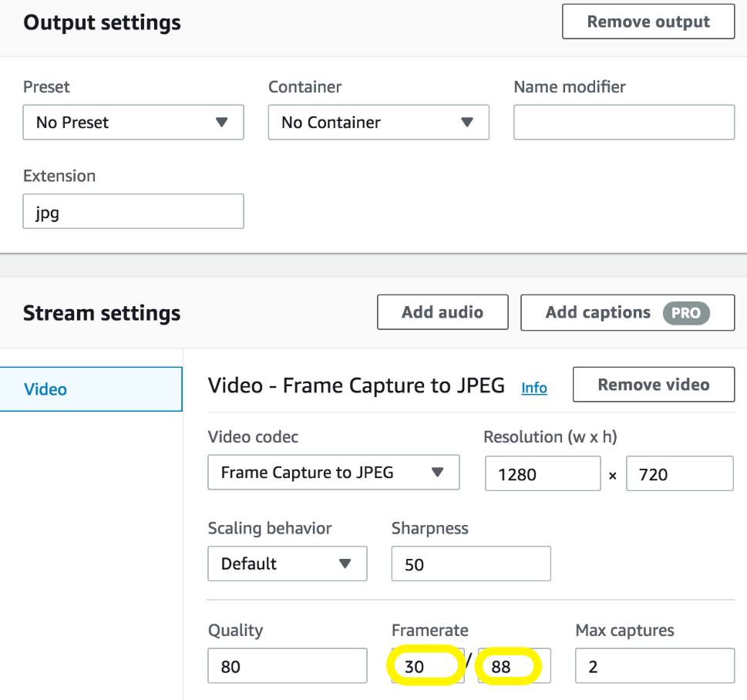The width and height of the screenshot is (747, 700).
Task: Click the Remove video button
Action: pos(654,385)
